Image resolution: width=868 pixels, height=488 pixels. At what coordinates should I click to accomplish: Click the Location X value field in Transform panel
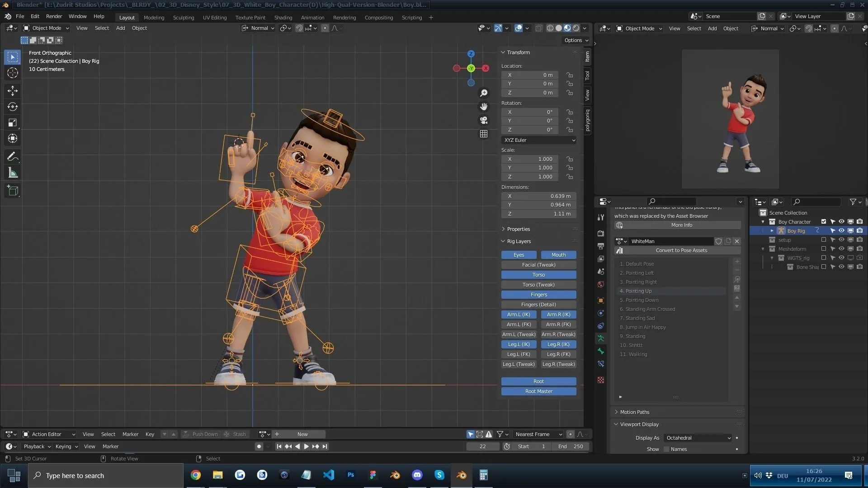tap(530, 75)
